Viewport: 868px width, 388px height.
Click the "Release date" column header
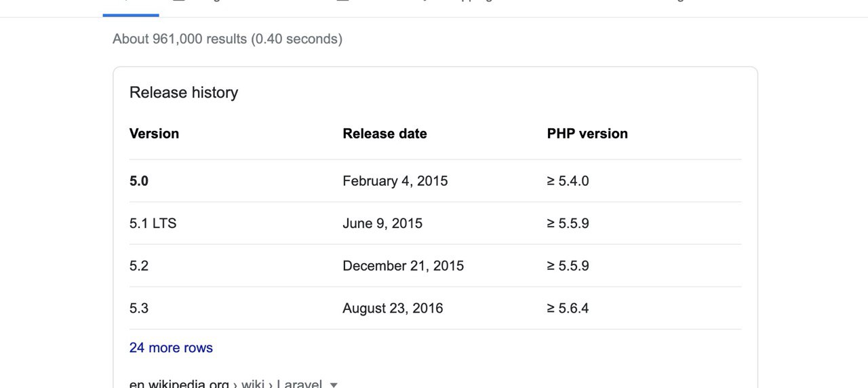(384, 134)
